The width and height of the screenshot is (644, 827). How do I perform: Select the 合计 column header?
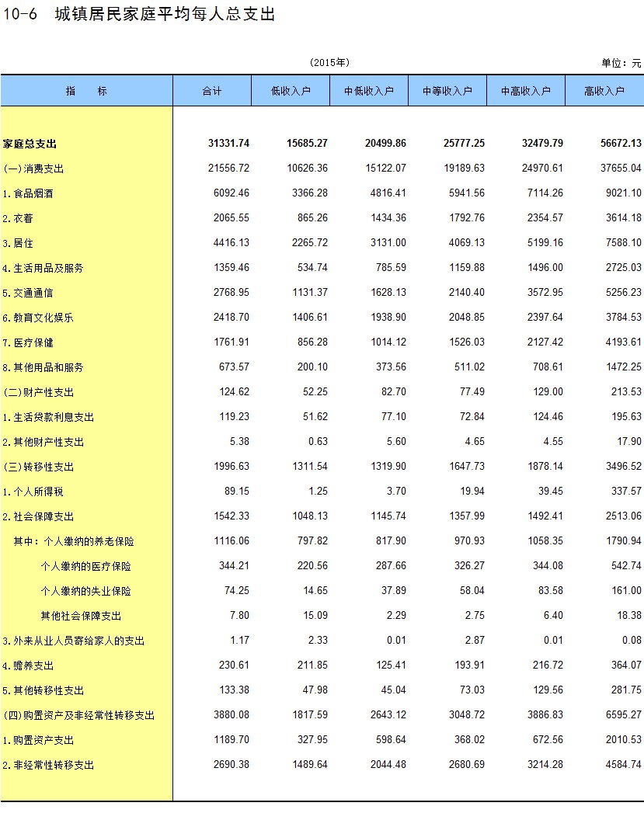212,91
